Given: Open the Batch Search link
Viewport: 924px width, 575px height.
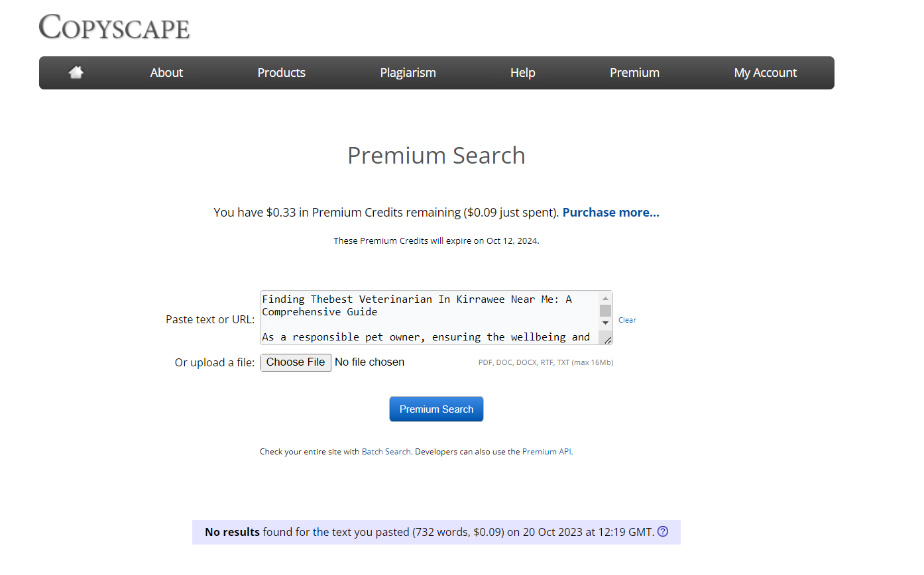Looking at the screenshot, I should click(386, 452).
